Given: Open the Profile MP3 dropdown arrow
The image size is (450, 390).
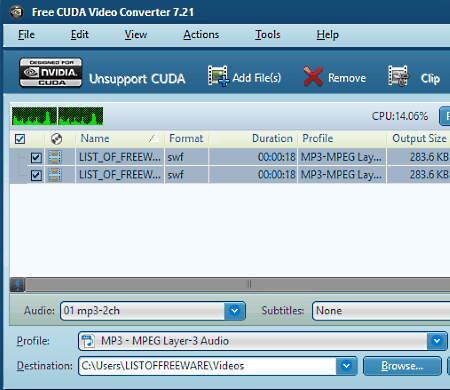Looking at the screenshot, I should 437,341.
